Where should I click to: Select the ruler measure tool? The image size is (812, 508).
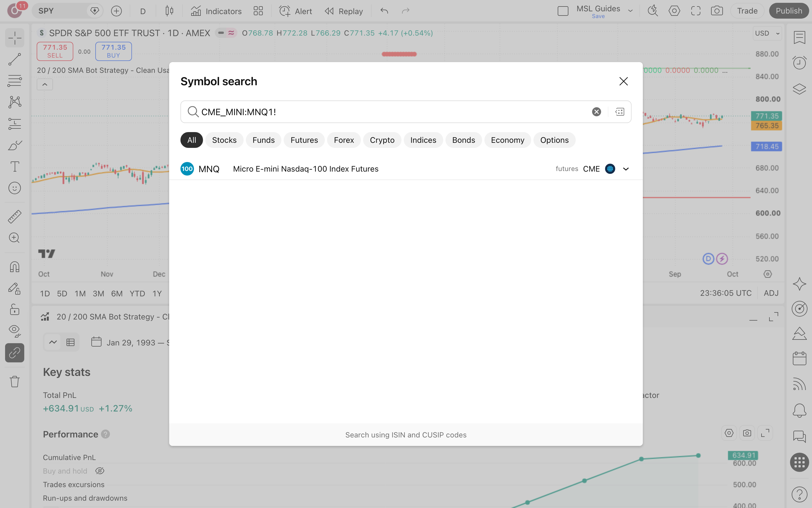coord(15,216)
